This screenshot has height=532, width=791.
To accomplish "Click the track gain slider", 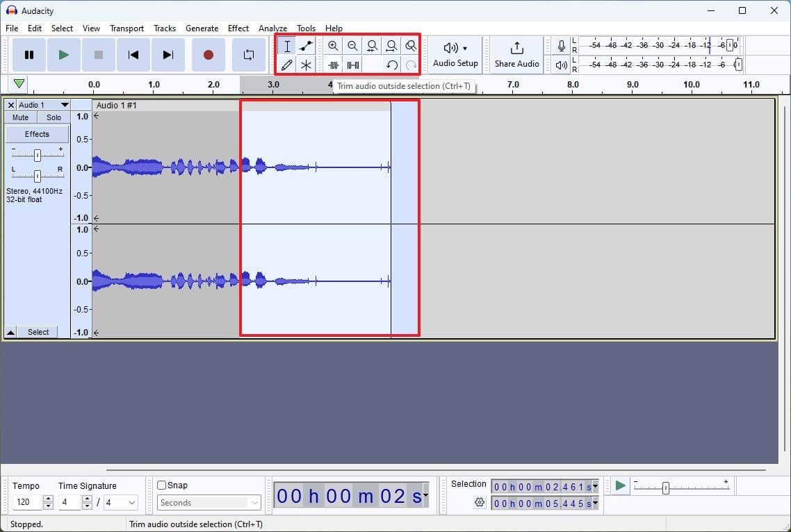I will pyautogui.click(x=38, y=155).
